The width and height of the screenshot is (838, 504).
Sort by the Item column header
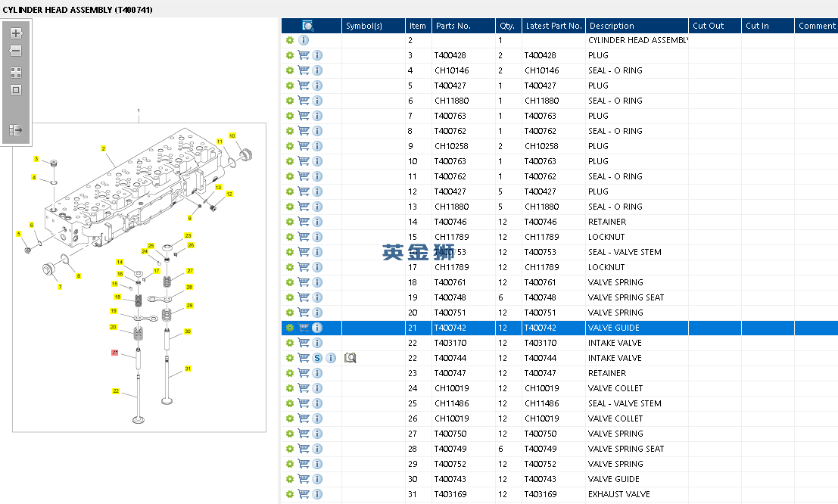419,26
